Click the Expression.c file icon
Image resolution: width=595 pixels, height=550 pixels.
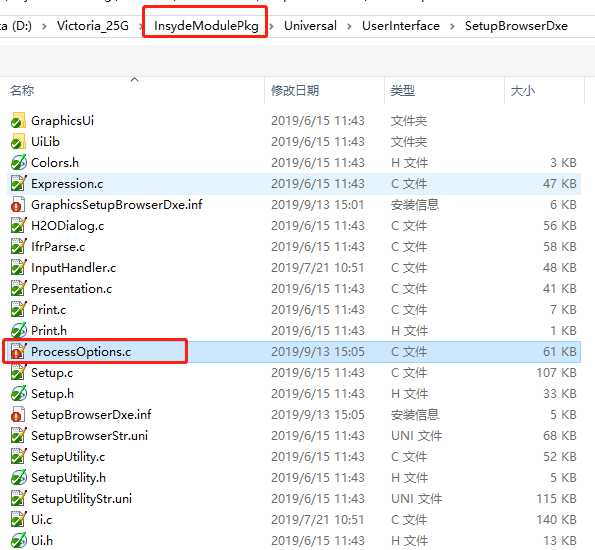coord(18,184)
